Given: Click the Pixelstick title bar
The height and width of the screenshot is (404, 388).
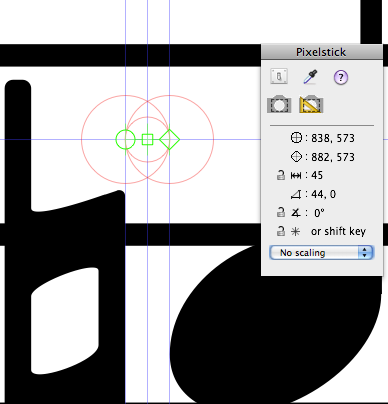Looking at the screenshot, I should (x=322, y=52).
